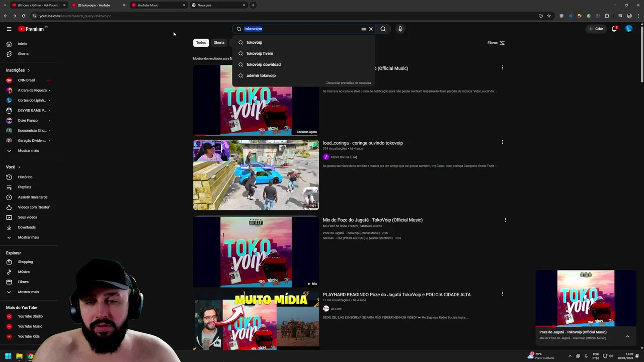This screenshot has width=644, height=362.
Task: Open Windows Start menu
Action: coord(8,356)
